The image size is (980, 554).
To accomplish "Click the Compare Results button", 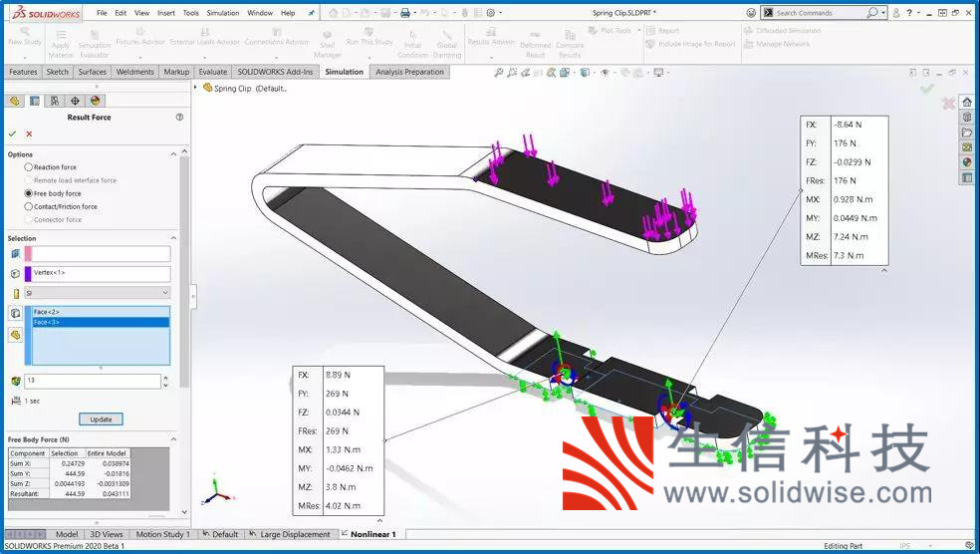I will click(x=570, y=43).
